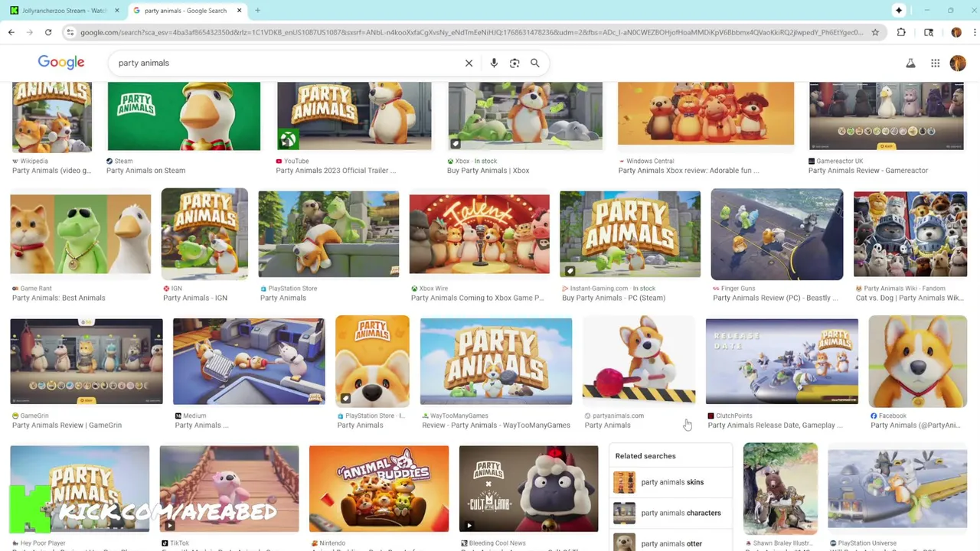Switch to the Jollyrancherzoo Stream tab
The image size is (980, 551).
64,11
